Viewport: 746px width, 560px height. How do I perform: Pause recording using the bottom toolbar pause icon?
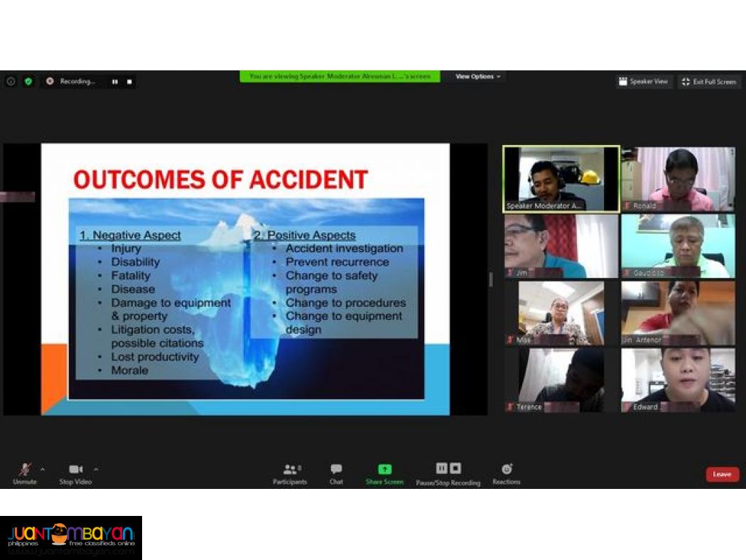point(442,468)
